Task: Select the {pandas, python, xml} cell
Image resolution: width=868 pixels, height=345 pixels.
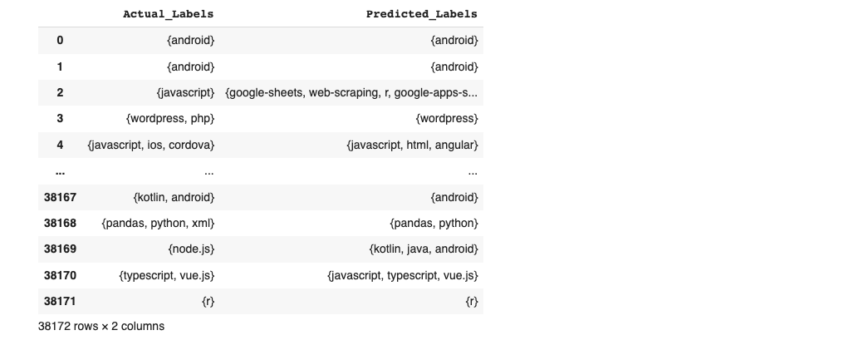Action: coord(158,223)
